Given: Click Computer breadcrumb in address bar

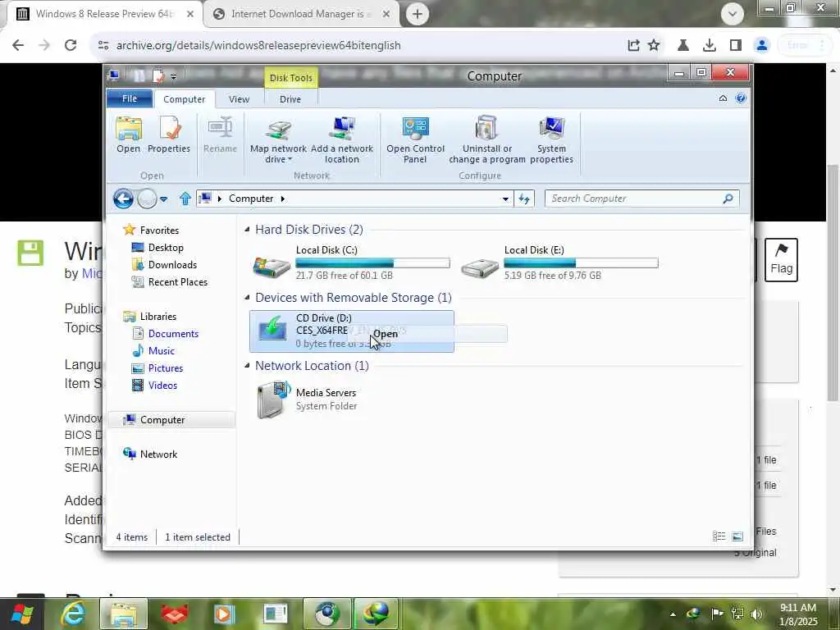Looking at the screenshot, I should click(x=251, y=199).
